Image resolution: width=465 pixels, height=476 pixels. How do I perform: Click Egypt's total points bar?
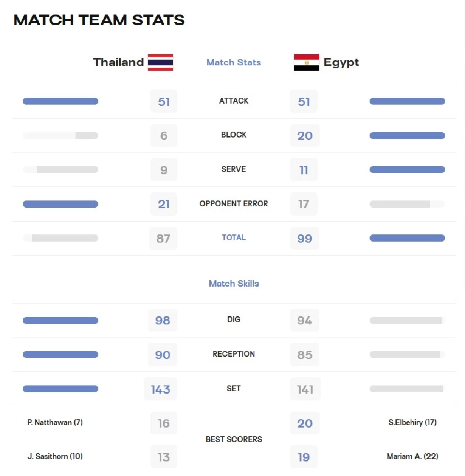[407, 238]
